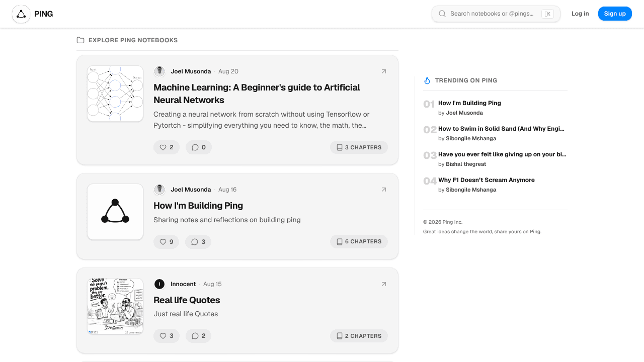The image size is (644, 362).
Task: Click Joel Musonda avatar on Machine Learning post
Action: (159, 71)
